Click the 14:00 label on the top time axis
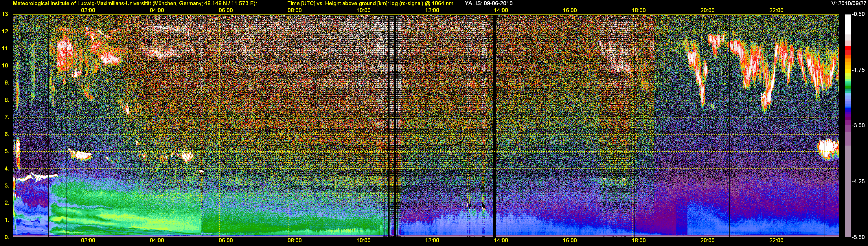Viewport: 868px width, 246px height. click(501, 10)
